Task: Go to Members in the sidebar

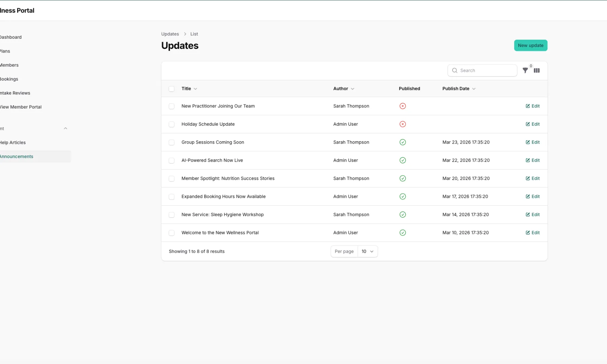Action: point(9,65)
